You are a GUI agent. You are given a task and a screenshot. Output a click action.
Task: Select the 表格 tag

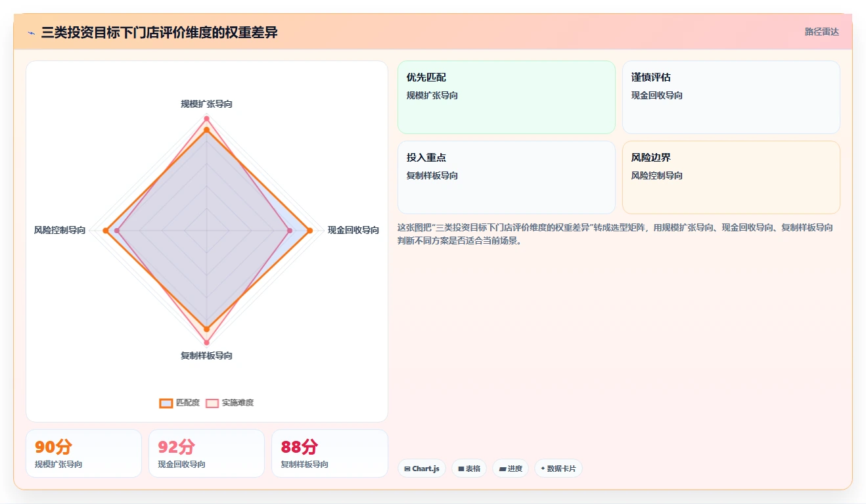click(x=469, y=469)
